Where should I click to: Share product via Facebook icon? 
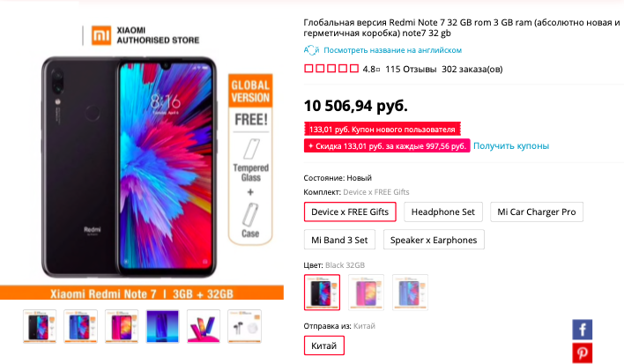(x=583, y=330)
